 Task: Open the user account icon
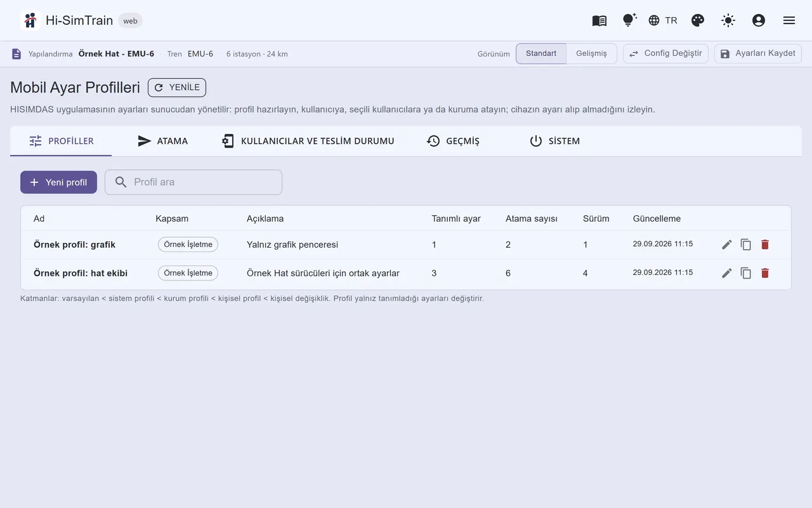(x=759, y=20)
